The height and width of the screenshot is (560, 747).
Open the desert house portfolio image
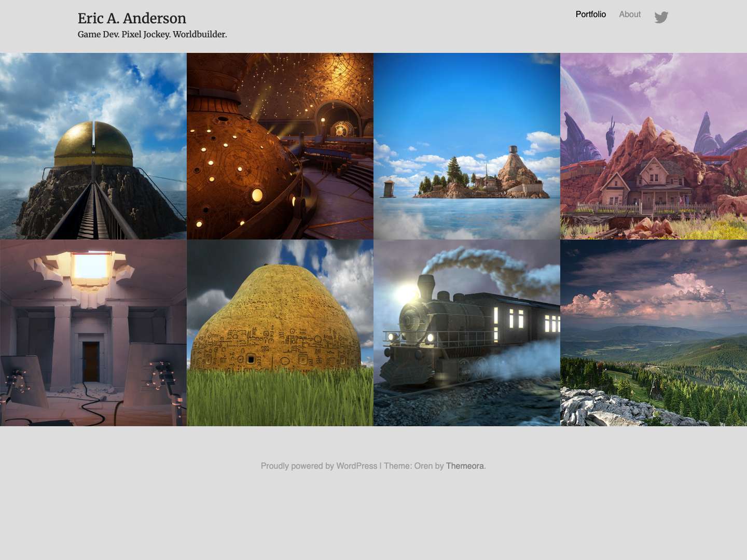tap(654, 146)
